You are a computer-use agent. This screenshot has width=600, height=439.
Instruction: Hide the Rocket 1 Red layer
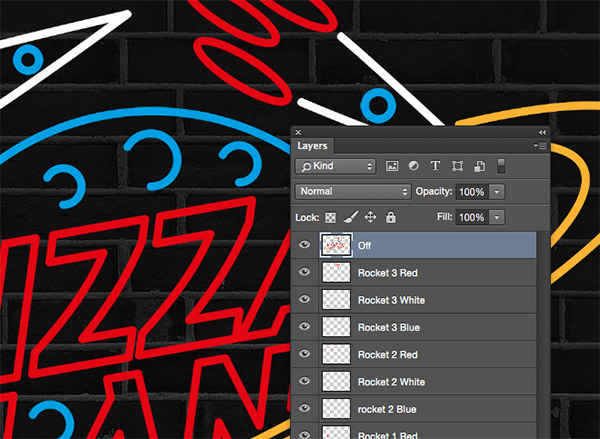tap(305, 435)
